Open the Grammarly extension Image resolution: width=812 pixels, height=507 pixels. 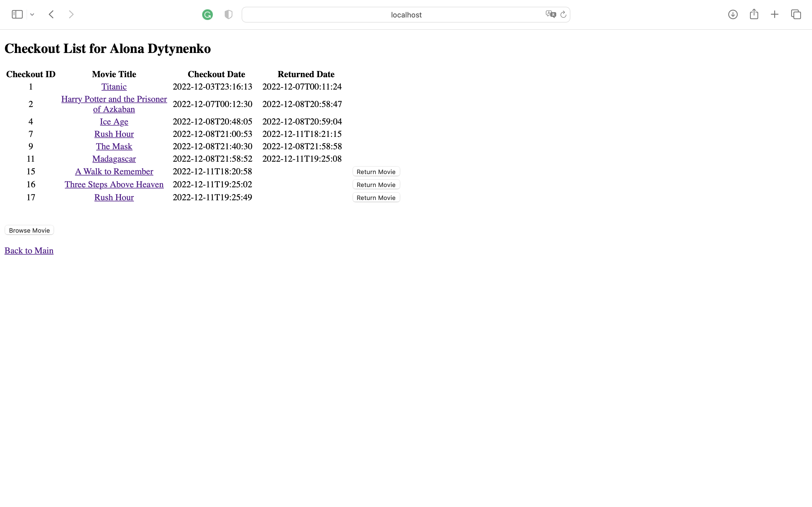tap(207, 14)
